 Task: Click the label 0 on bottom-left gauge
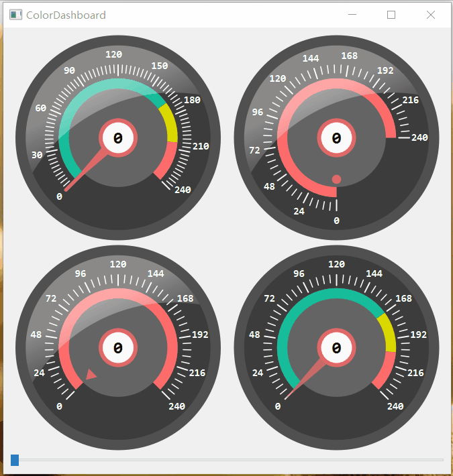click(x=59, y=406)
